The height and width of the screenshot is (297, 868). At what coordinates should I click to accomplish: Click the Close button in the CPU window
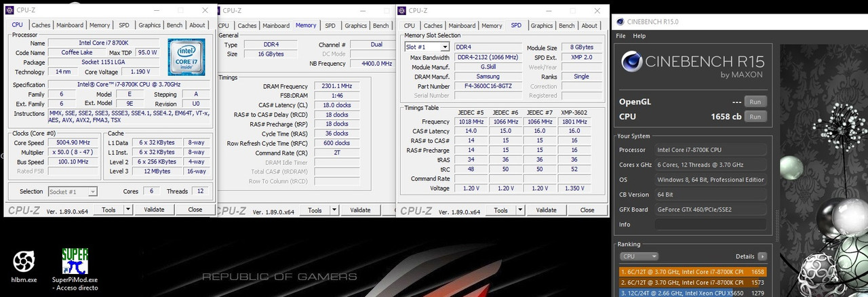pos(195,210)
